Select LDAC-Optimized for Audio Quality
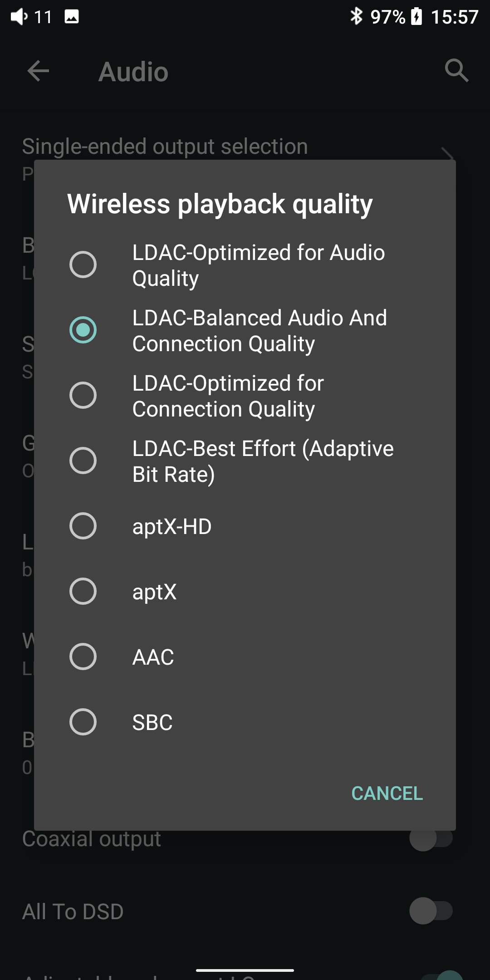 (83, 265)
